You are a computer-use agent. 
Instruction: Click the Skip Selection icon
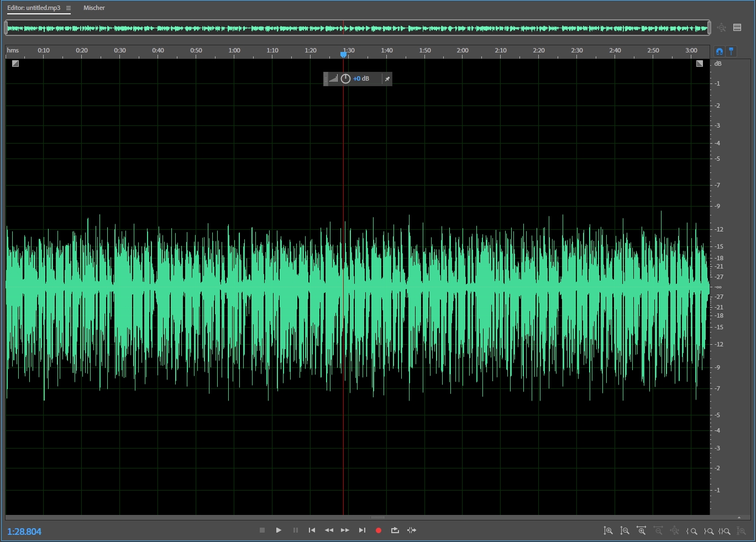(412, 530)
